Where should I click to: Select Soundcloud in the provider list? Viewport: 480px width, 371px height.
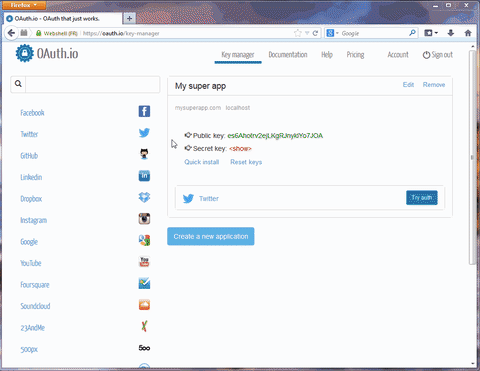35,306
